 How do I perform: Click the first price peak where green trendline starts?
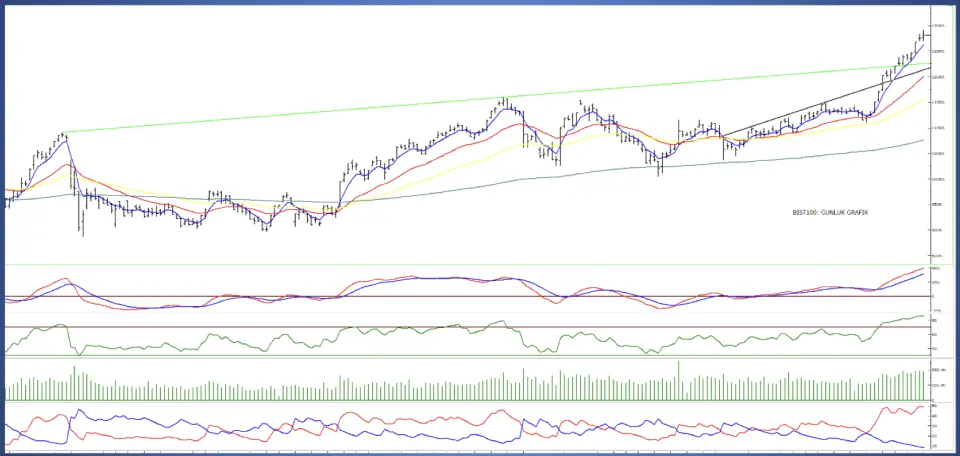pyautogui.click(x=63, y=134)
